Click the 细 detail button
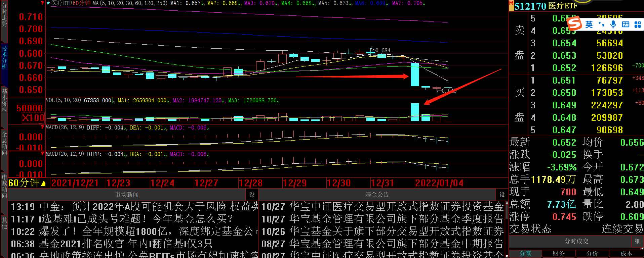Viewport: 644px width, 258px height. click(x=638, y=241)
